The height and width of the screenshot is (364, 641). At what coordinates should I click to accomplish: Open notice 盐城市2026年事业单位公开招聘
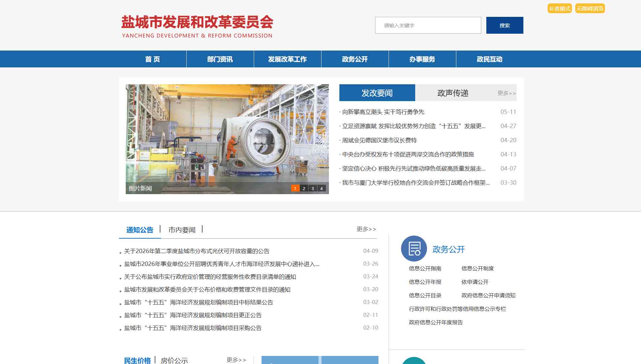pyautogui.click(x=222, y=264)
